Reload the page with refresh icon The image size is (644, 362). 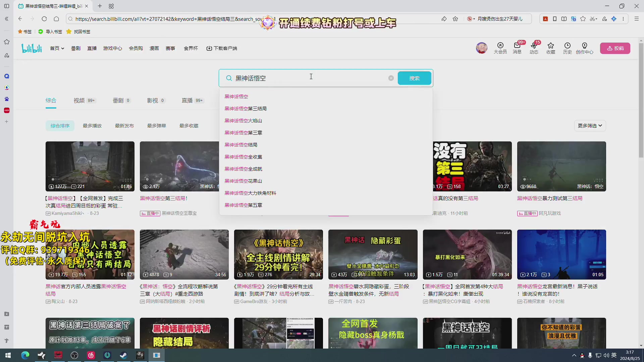(44, 19)
